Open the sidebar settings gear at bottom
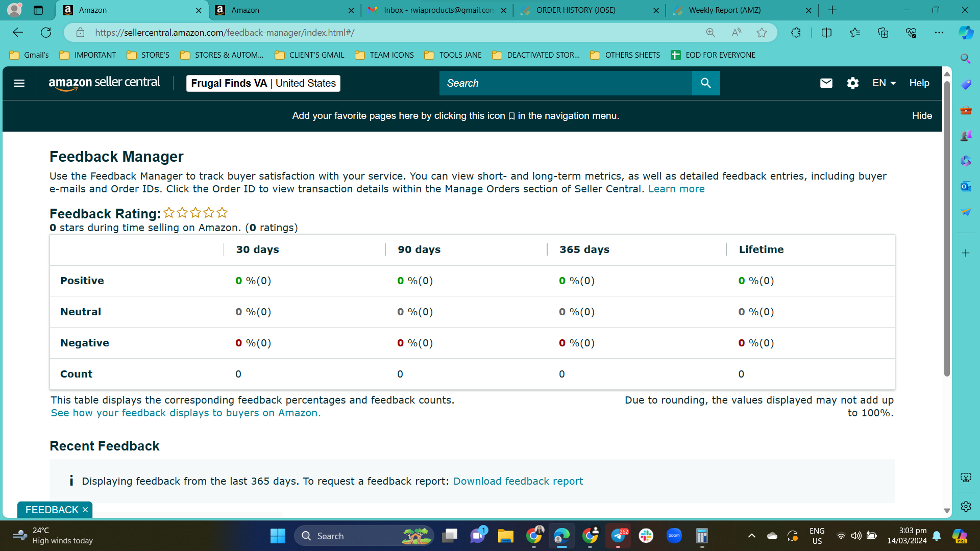This screenshot has width=980, height=551. 966,506
